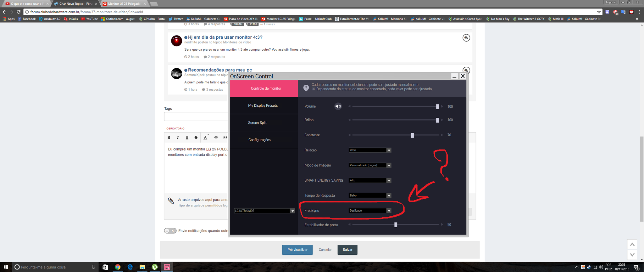Select the Screen Split tab
This screenshot has width=644, height=272.
tap(264, 123)
